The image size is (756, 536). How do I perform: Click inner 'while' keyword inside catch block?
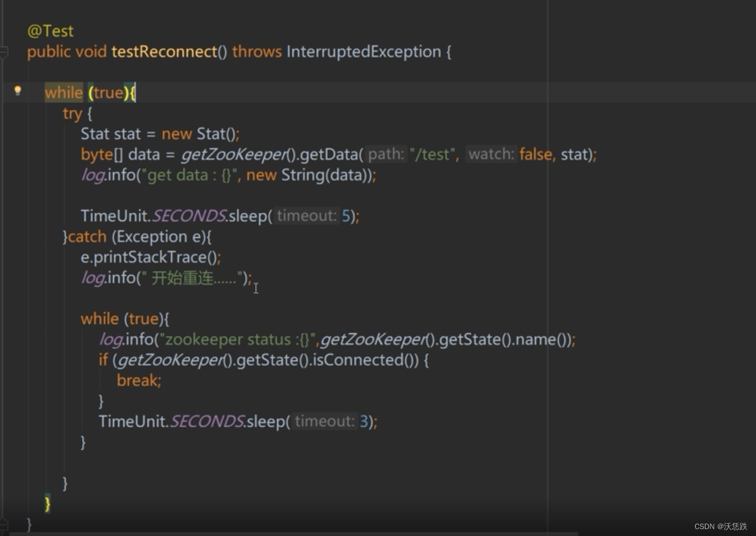pos(99,319)
